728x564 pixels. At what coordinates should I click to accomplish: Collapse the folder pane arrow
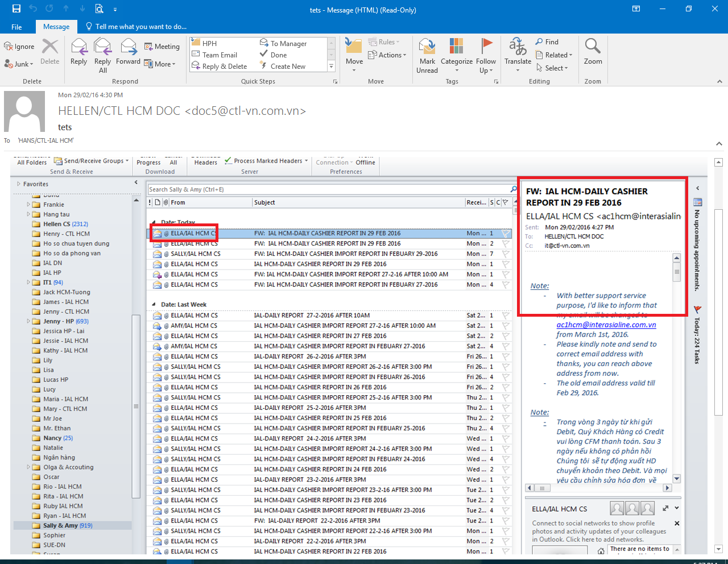(136, 183)
